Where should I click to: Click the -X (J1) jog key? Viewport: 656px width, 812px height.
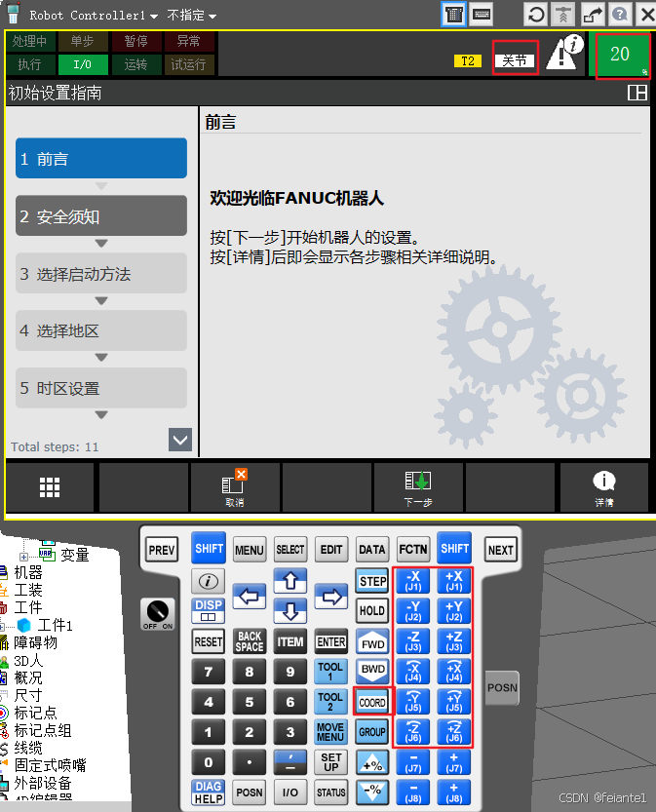413,581
